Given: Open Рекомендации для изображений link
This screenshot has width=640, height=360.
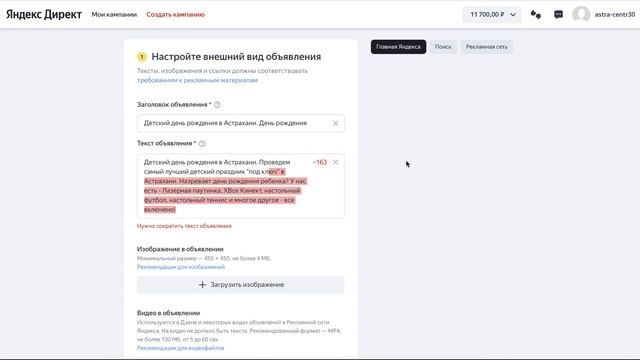Looking at the screenshot, I should pos(181,267).
